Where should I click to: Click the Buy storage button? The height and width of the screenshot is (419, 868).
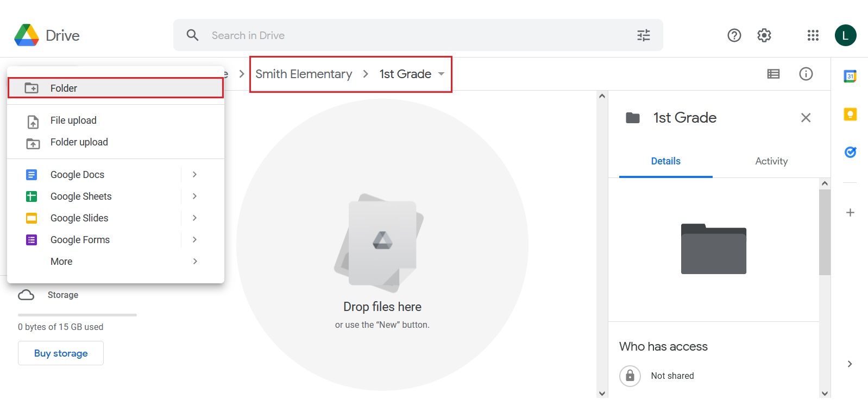[x=61, y=353]
